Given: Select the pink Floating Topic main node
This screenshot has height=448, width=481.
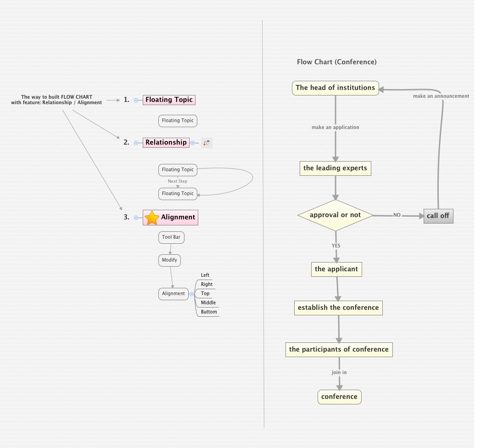Looking at the screenshot, I should point(169,100).
